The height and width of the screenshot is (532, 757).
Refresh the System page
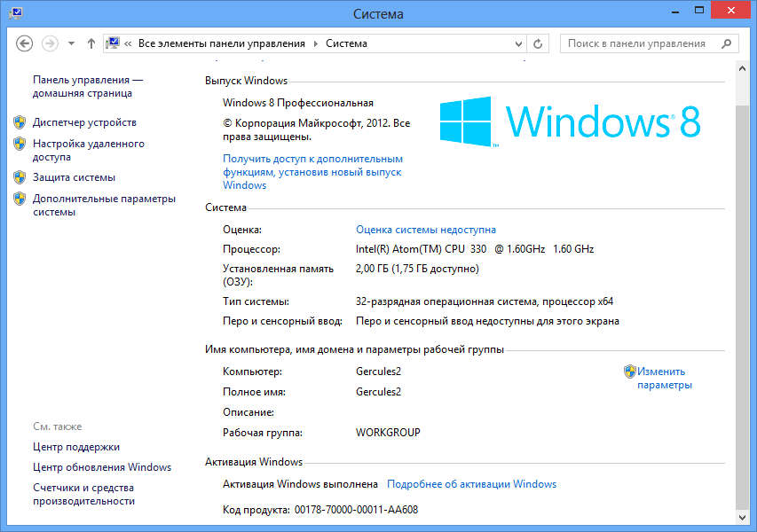538,44
